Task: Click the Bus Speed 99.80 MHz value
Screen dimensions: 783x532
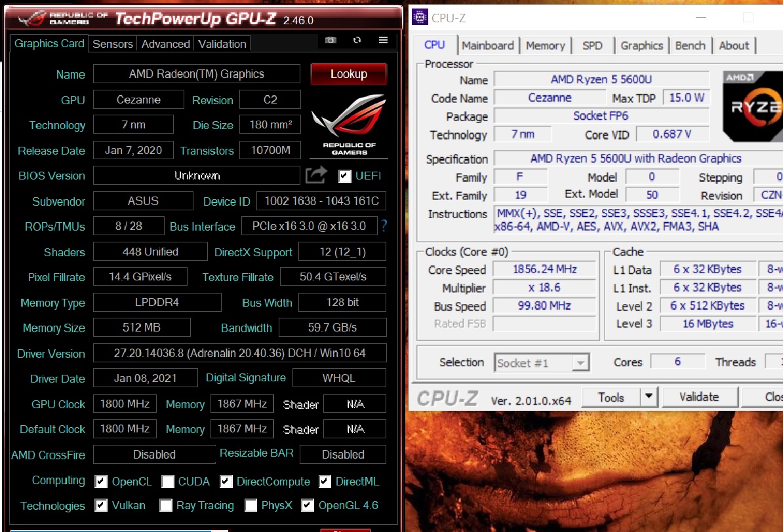Action: coord(545,305)
